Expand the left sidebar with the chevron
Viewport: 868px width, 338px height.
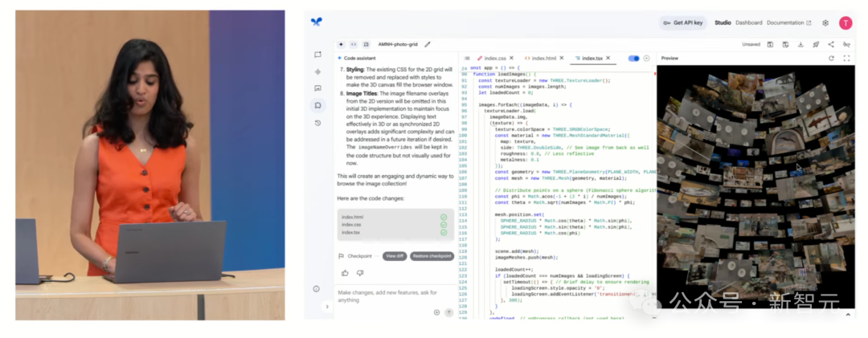326,307
